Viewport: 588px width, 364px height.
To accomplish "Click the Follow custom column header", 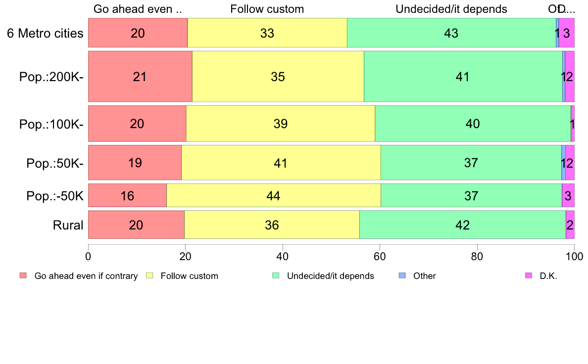I will (267, 9).
